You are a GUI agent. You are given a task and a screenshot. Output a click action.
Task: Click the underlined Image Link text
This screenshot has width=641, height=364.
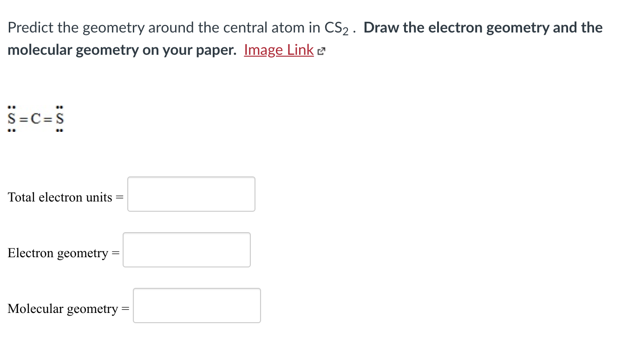[278, 50]
